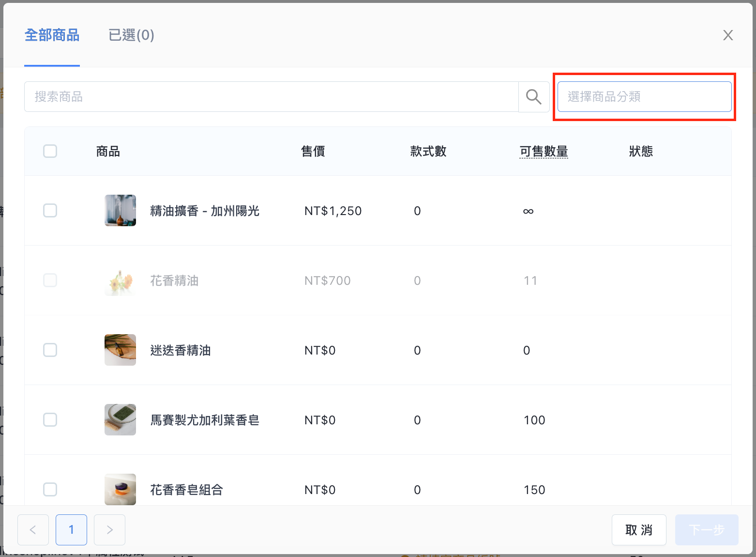Click the 下一步 button

click(707, 530)
